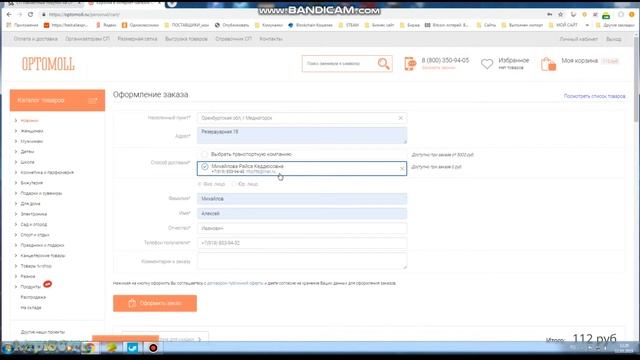Open Личный кабинет link
640x360 pixels.
point(578,39)
